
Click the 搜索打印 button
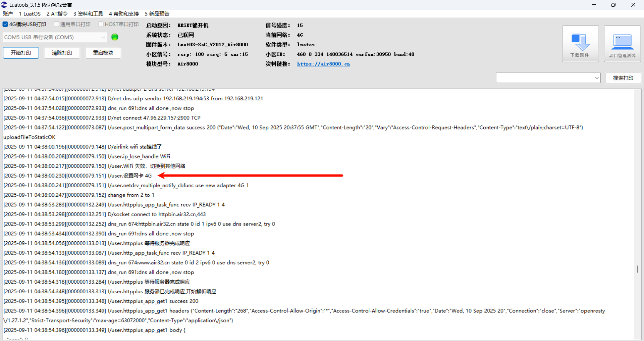point(623,78)
